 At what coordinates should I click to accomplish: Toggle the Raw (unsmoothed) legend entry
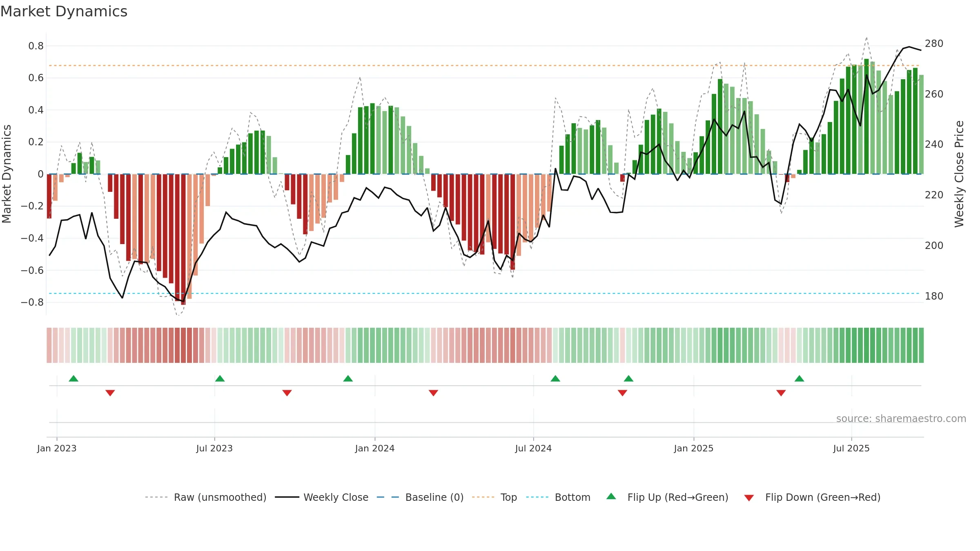pos(205,497)
